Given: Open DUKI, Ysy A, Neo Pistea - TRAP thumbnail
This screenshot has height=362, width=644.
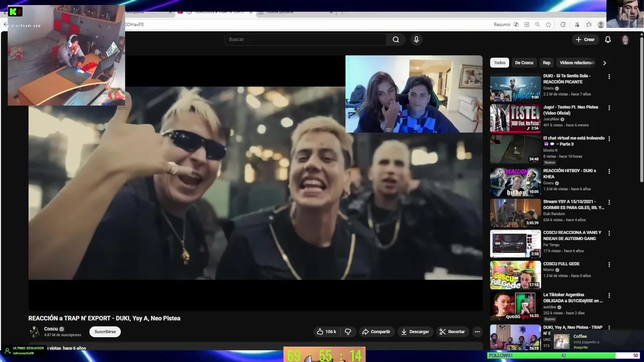Looking at the screenshot, I should coord(515,337).
